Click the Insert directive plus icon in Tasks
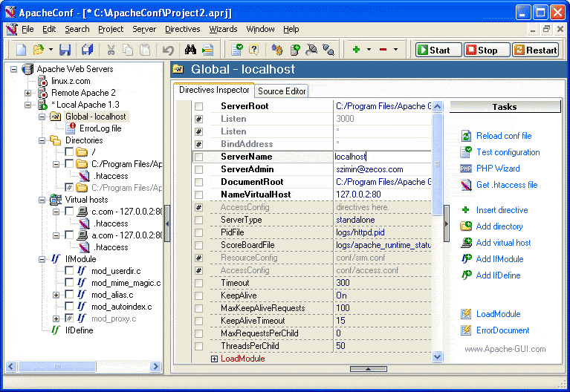This screenshot has height=392, width=570. pos(466,210)
